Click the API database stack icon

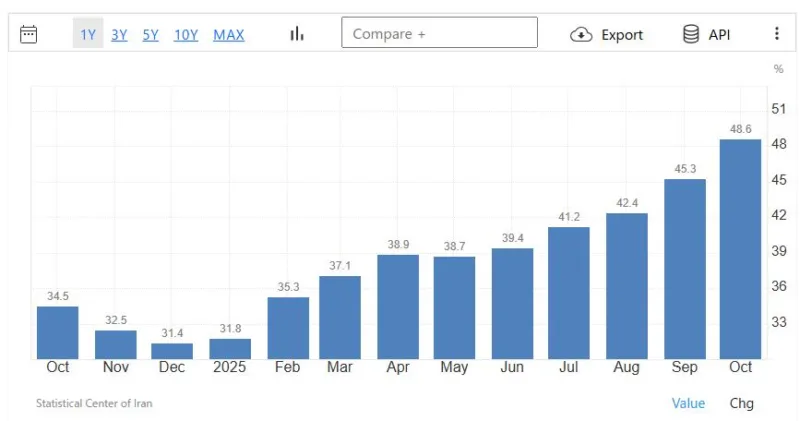click(x=691, y=34)
